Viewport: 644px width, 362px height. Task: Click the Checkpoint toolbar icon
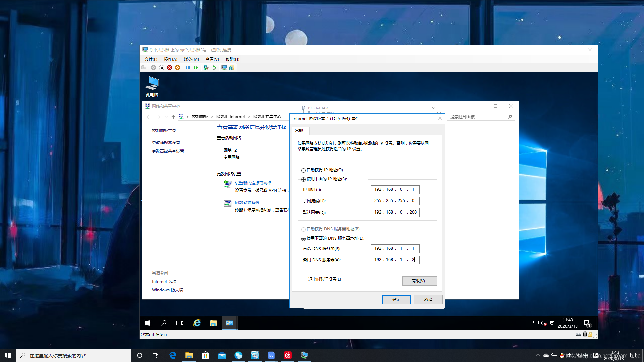[x=206, y=68]
